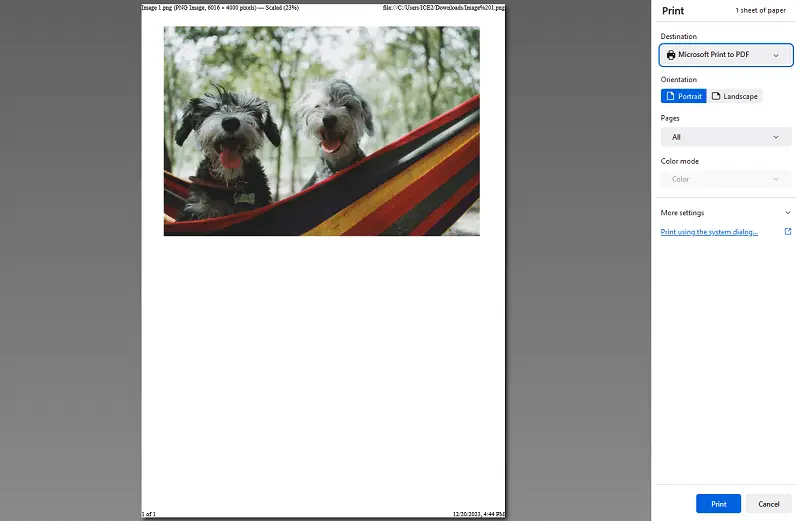Screen dimensions: 800x521
Task: Click the '1 of 1' page footer text
Action: click(148, 514)
